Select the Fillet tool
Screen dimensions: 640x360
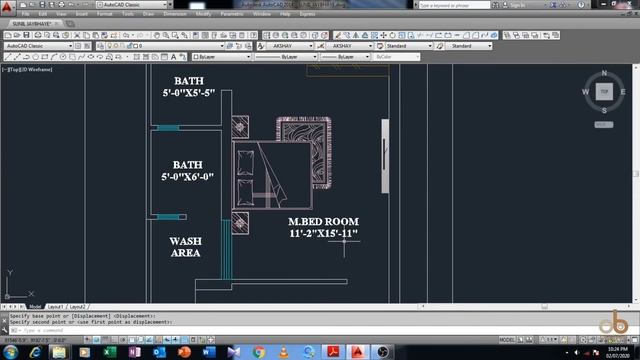point(475,36)
